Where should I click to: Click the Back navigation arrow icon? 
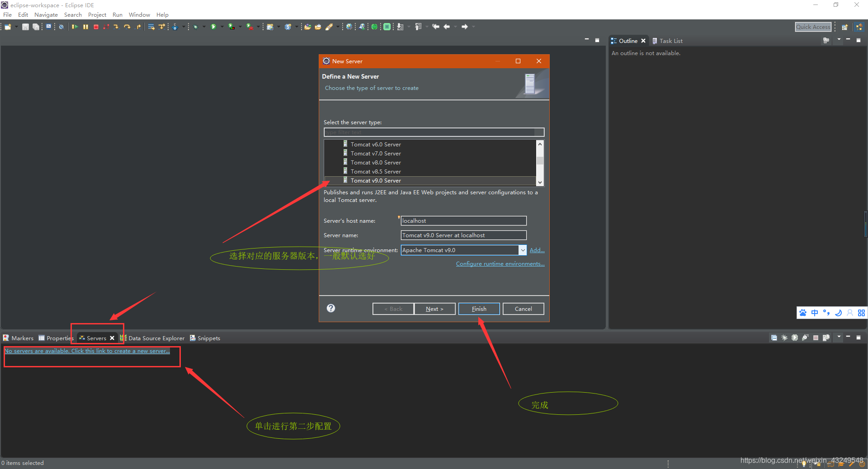click(447, 27)
